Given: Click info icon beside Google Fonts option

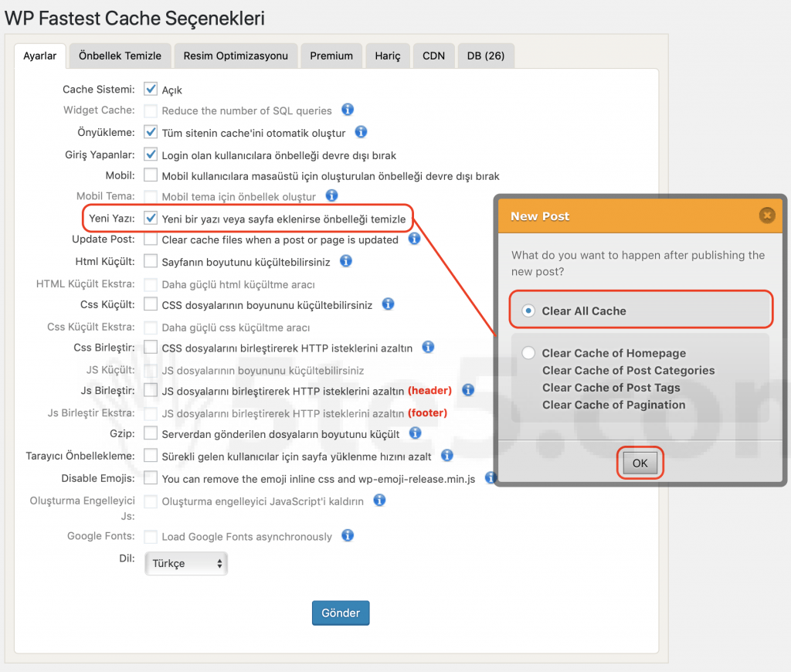Looking at the screenshot, I should (x=348, y=535).
